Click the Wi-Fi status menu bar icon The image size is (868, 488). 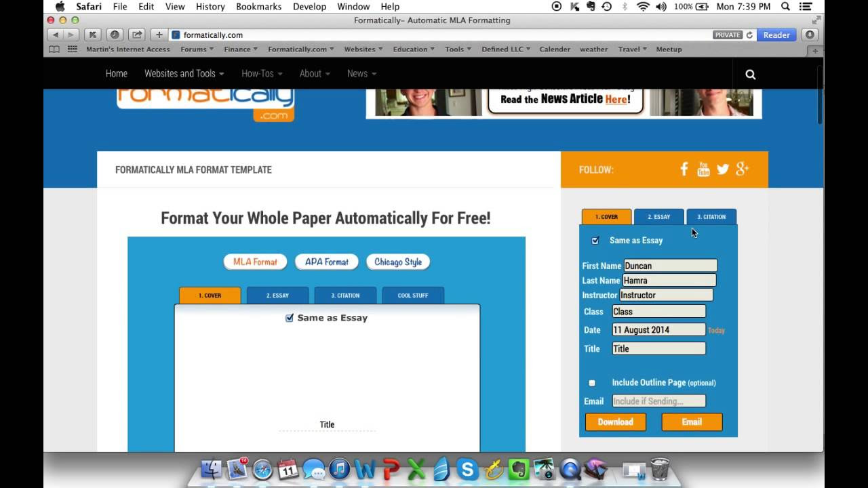[643, 7]
